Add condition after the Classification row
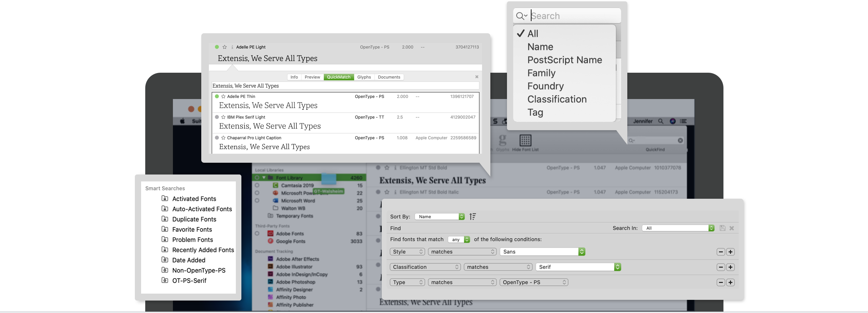This screenshot has height=313, width=868. click(730, 267)
